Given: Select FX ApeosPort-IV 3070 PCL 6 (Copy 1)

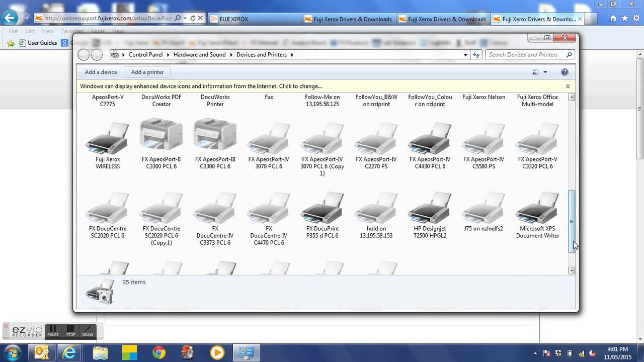Looking at the screenshot, I should coord(323,148).
